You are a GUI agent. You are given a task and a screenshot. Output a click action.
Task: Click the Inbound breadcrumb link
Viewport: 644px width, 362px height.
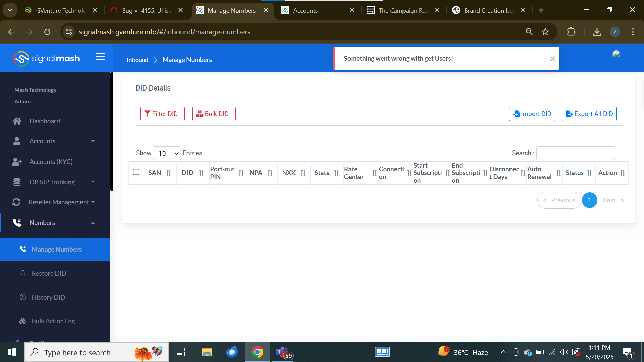(138, 60)
